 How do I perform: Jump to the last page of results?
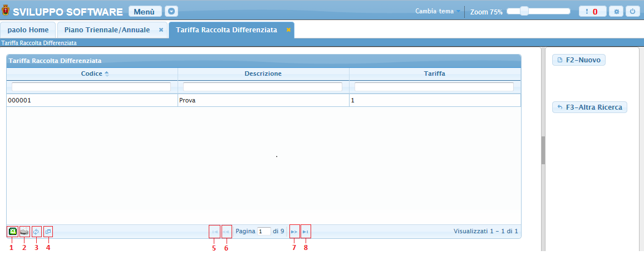pos(306,231)
